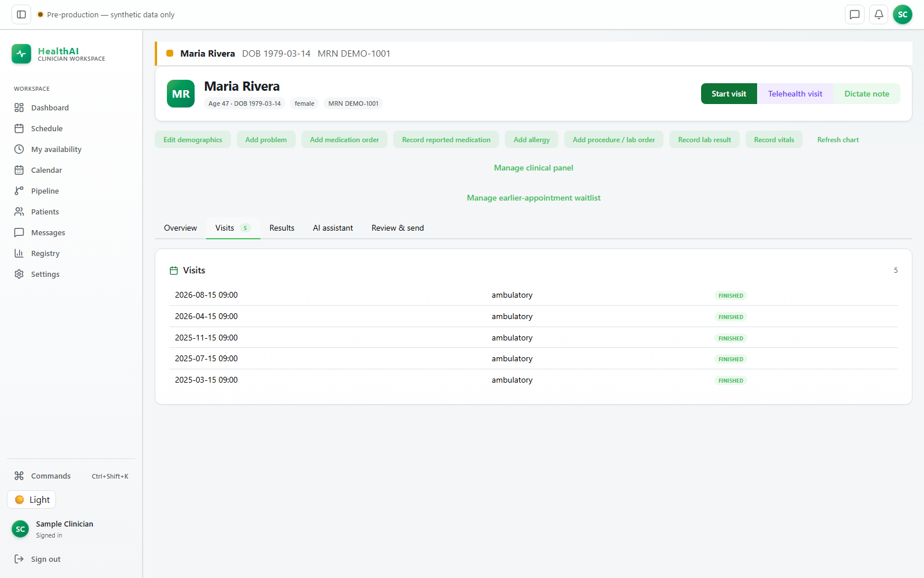Click Record reported medication
Image resolution: width=924 pixels, height=578 pixels.
click(x=446, y=139)
